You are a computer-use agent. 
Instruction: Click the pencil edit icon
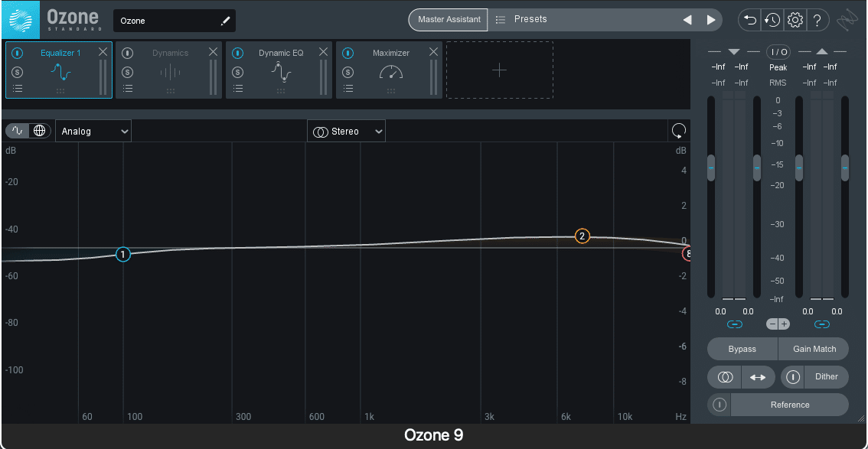(225, 21)
